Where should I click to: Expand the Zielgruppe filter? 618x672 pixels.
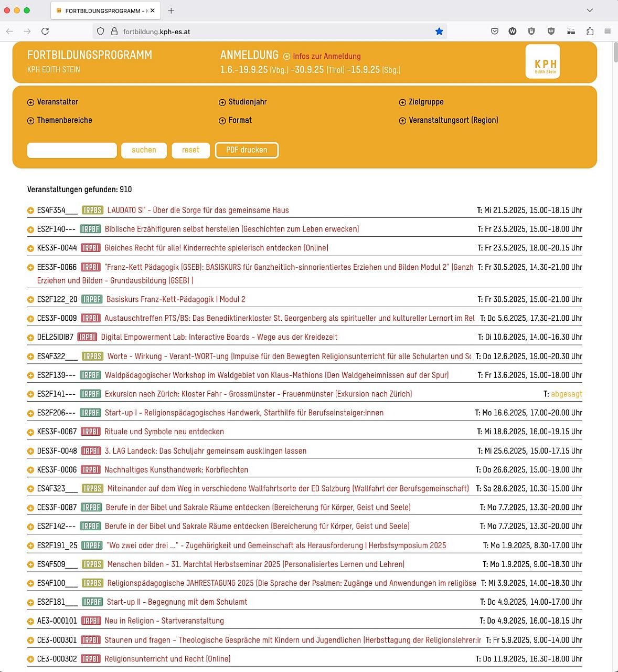(421, 102)
